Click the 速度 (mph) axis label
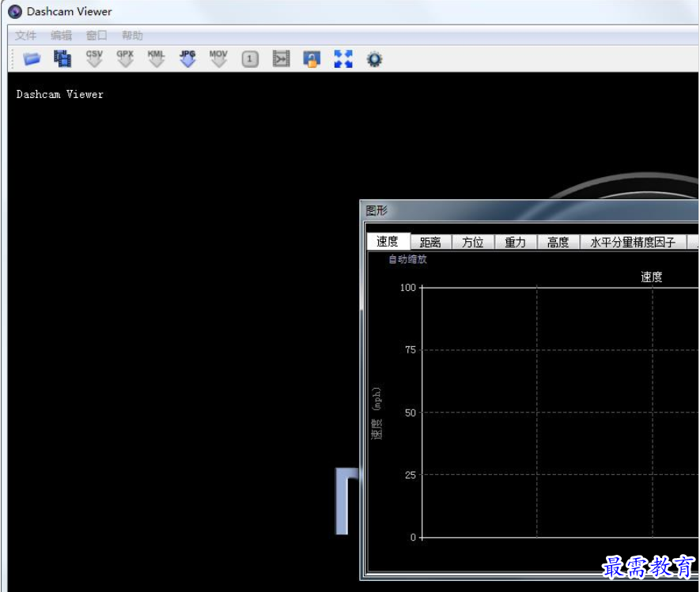 tap(376, 413)
